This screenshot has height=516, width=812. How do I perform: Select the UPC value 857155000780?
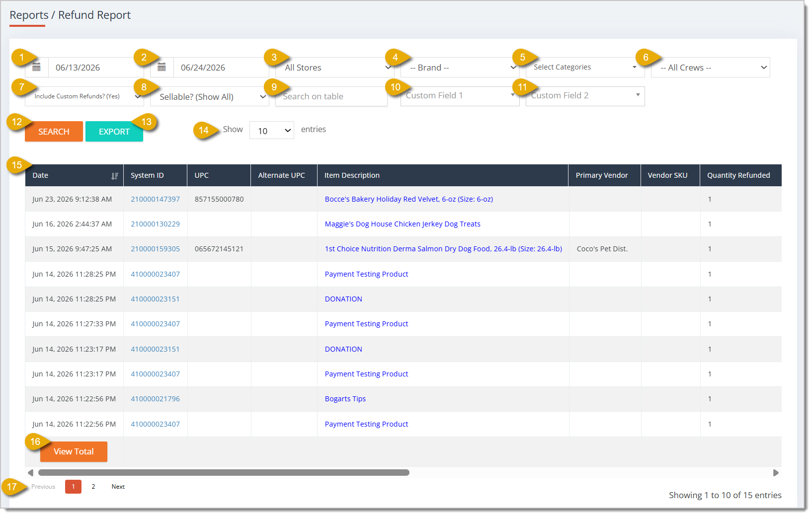[x=219, y=199]
